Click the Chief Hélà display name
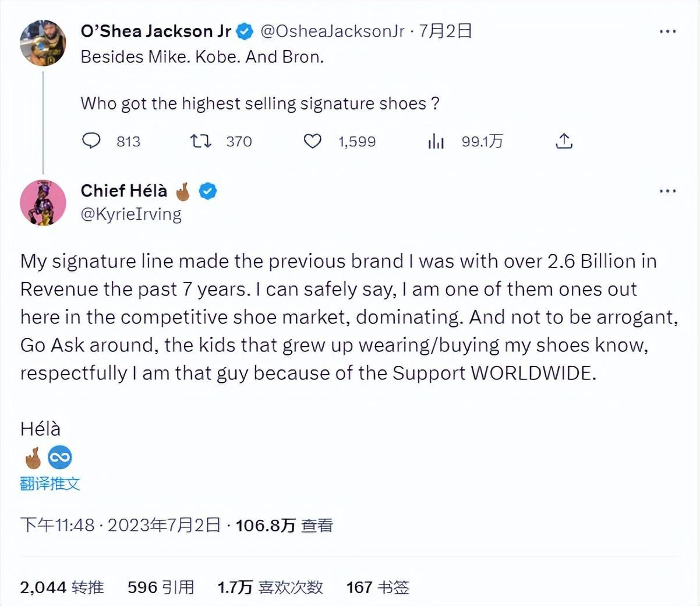700x606 pixels. point(123,191)
